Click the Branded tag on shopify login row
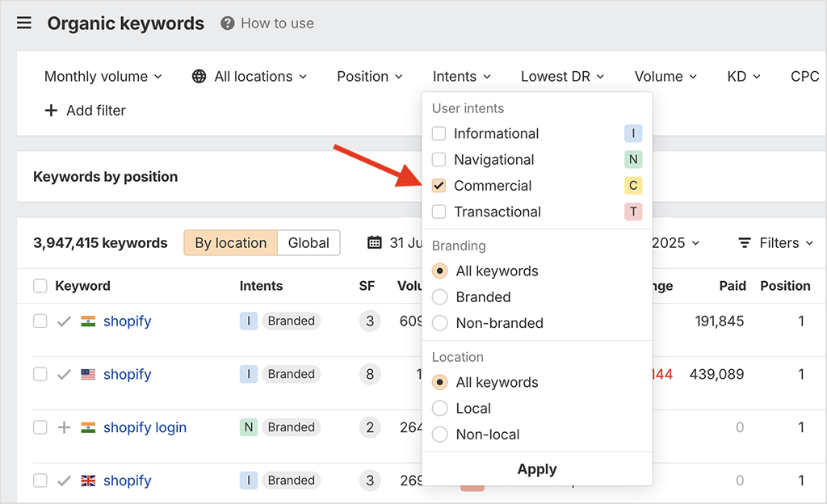Screen dimensions: 827x504 click(x=291, y=427)
